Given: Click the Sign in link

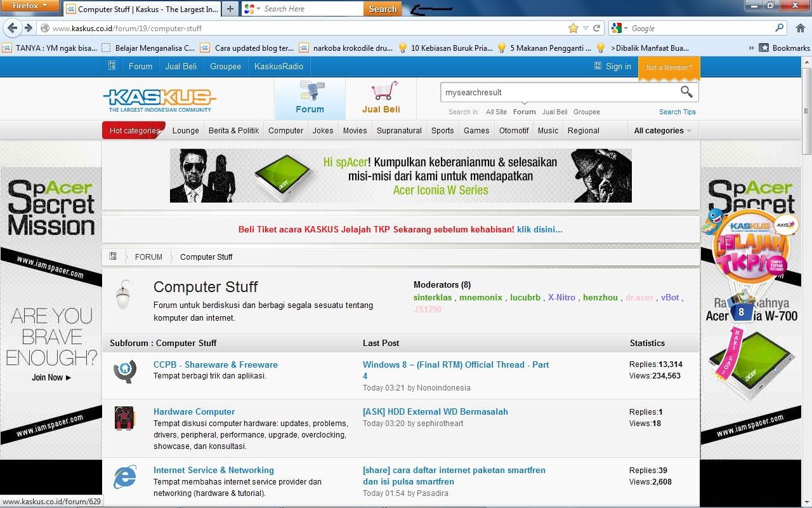Looking at the screenshot, I should pos(618,67).
